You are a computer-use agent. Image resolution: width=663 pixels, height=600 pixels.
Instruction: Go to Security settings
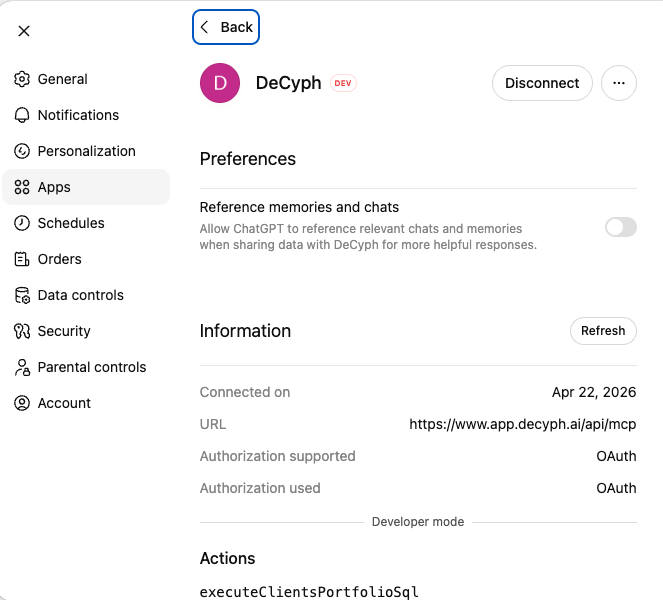pos(86,331)
